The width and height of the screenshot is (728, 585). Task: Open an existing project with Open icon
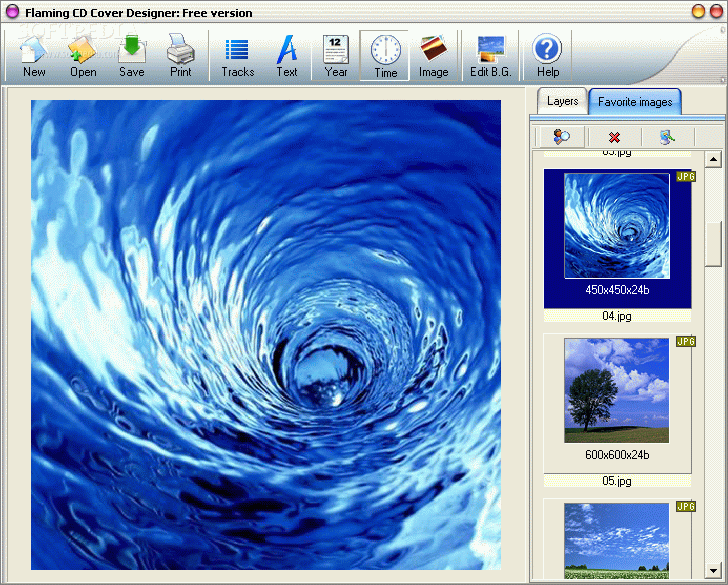[83, 56]
